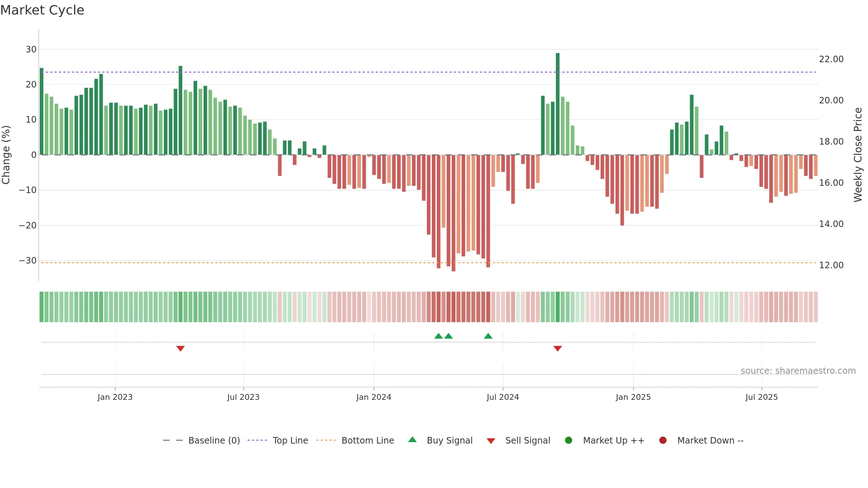This screenshot has width=868, height=488.
Task: Click the rightmost heatmap strip cell
Action: [816, 307]
